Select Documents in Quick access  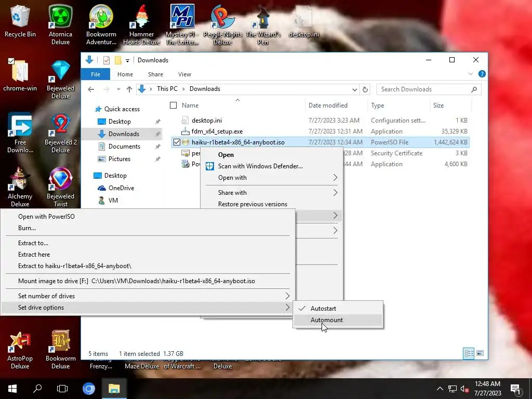click(x=124, y=147)
